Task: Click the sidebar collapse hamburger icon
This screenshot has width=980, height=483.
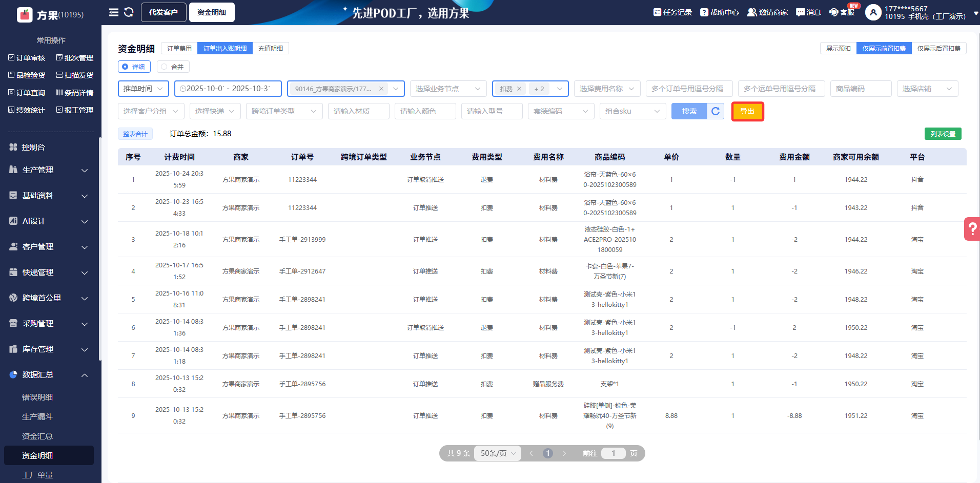Action: click(x=114, y=12)
